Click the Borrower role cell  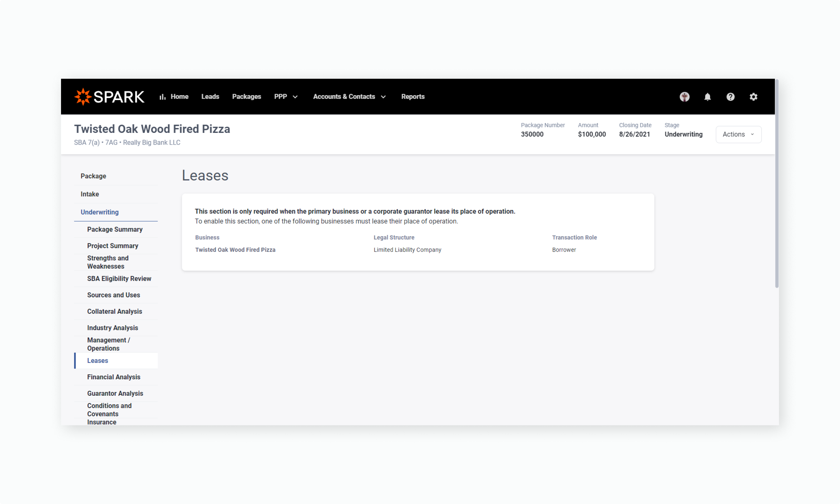pyautogui.click(x=564, y=250)
